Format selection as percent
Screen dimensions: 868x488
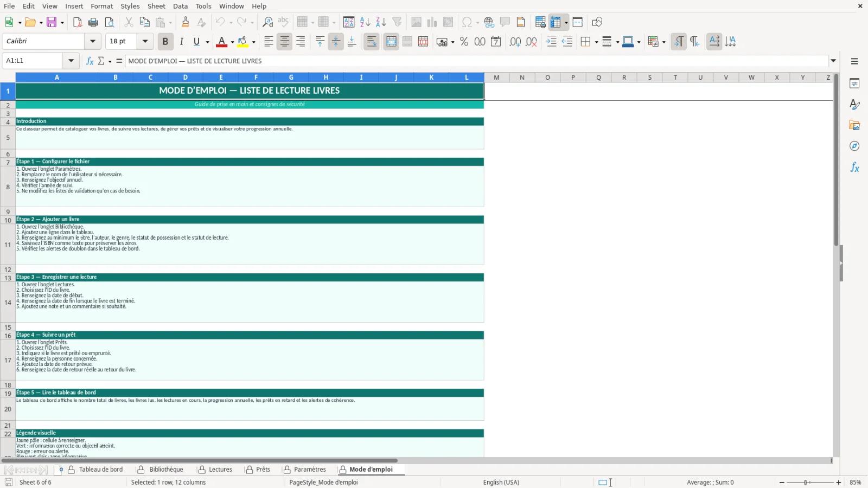click(464, 42)
